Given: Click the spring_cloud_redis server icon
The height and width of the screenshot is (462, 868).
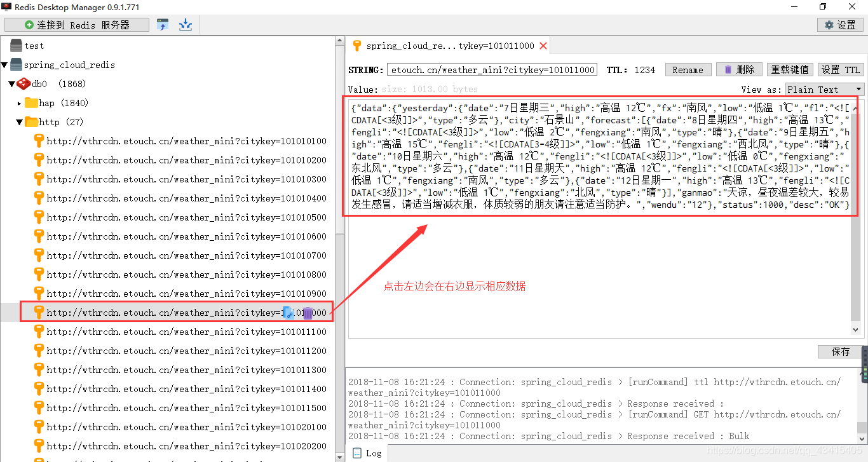Looking at the screenshot, I should coord(16,65).
